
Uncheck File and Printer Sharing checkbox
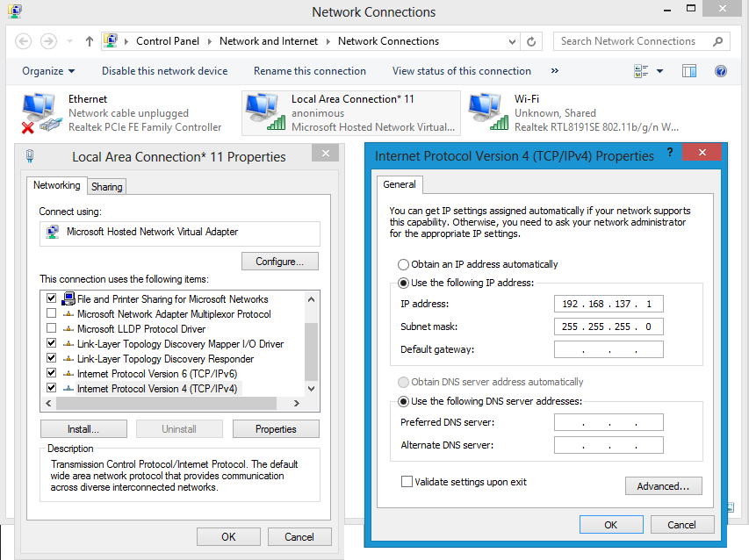[51, 298]
